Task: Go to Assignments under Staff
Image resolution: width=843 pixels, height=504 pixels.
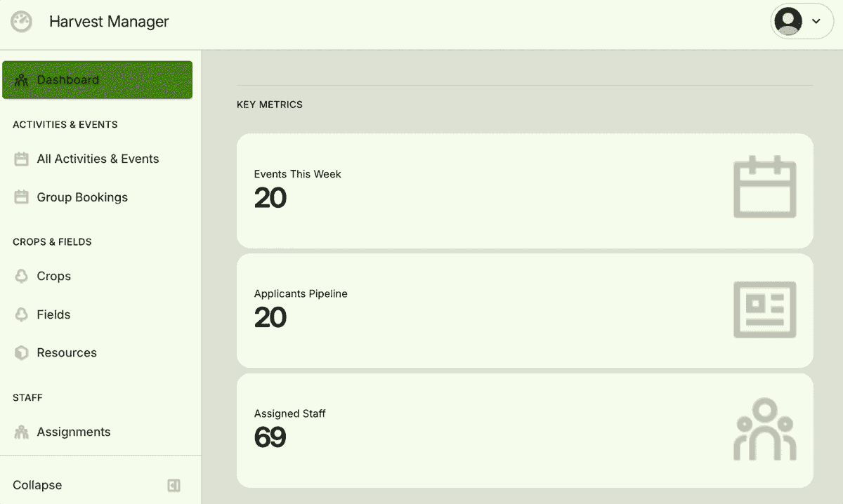Action: [73, 432]
